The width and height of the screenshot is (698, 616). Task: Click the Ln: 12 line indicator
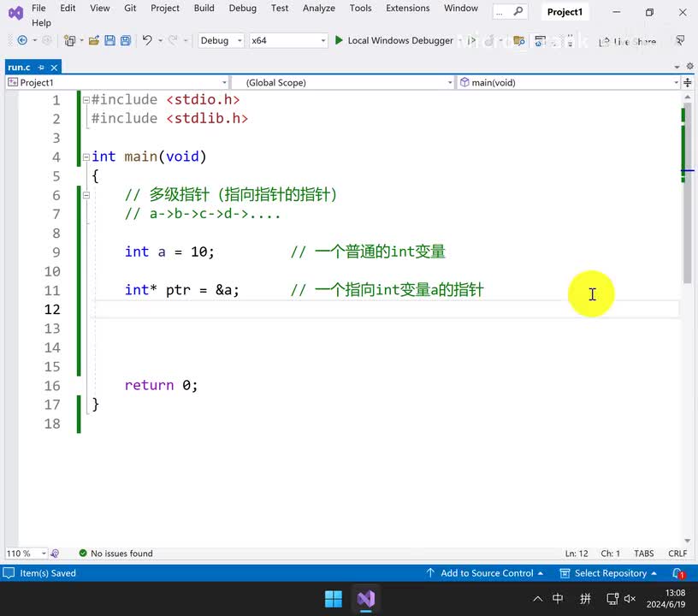point(577,554)
